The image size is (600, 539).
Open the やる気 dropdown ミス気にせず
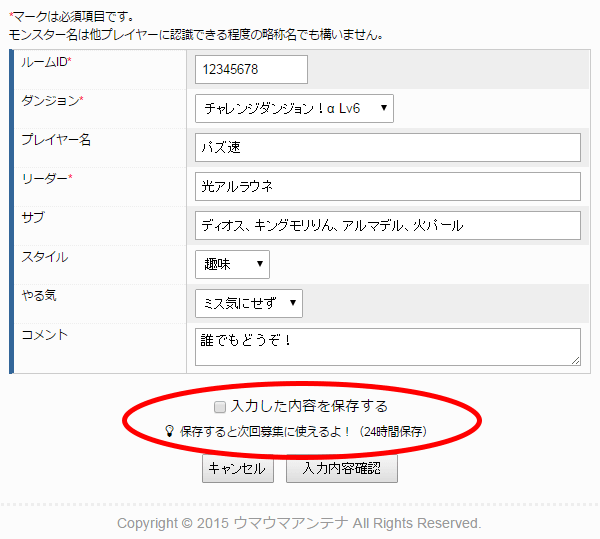(249, 303)
